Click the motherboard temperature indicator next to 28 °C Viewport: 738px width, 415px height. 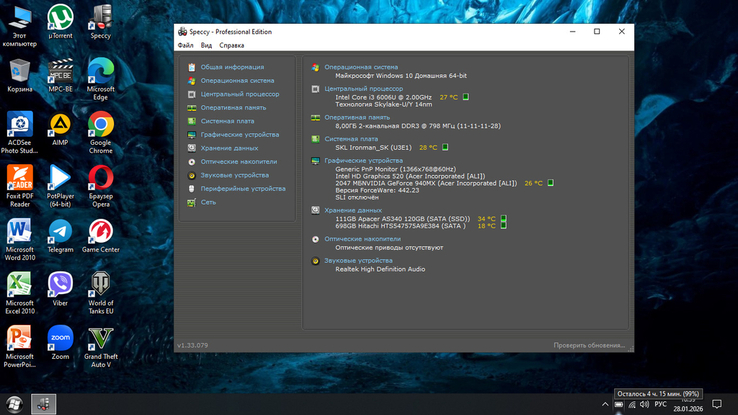445,147
